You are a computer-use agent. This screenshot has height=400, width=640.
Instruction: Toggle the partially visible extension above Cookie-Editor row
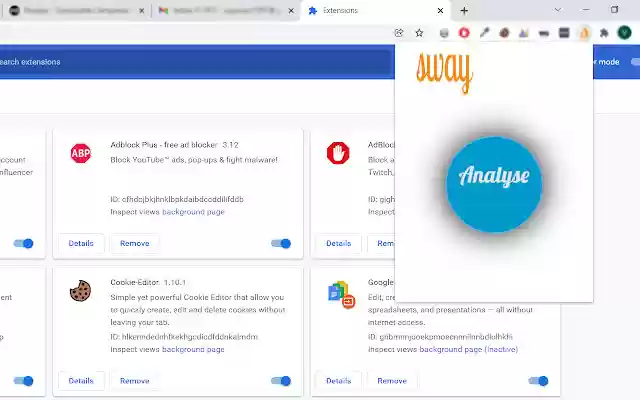tap(23, 244)
